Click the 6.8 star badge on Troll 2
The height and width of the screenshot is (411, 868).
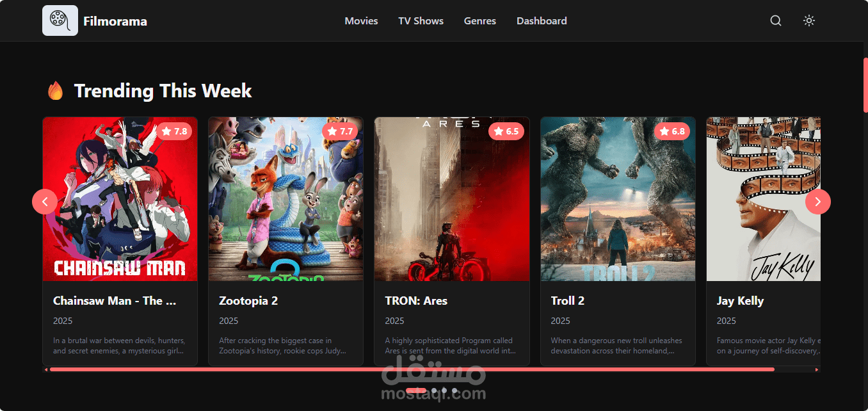click(x=672, y=131)
